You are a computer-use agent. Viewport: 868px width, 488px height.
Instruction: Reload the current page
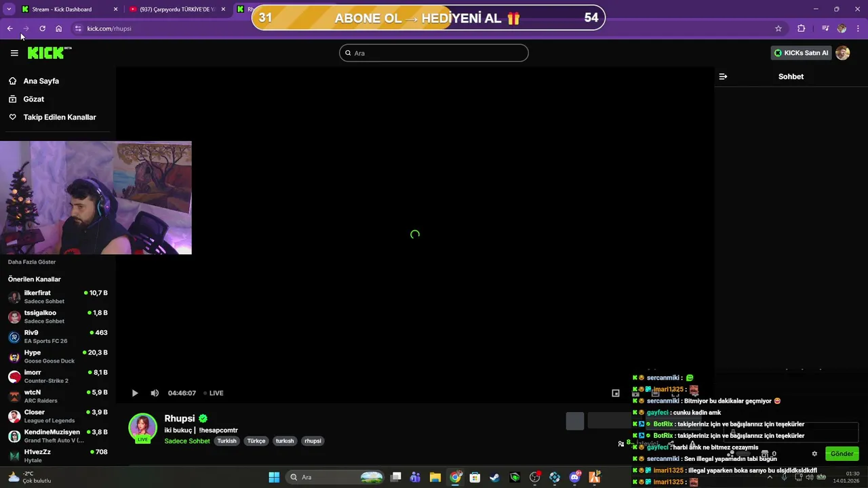(42, 28)
